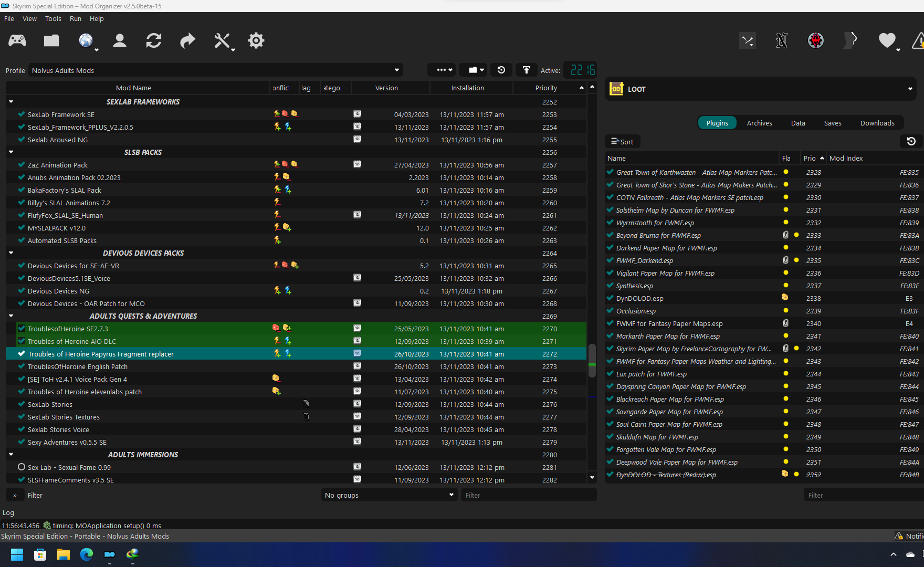
Task: Click the main toolbar refresh icon
Action: pyautogui.click(x=154, y=40)
